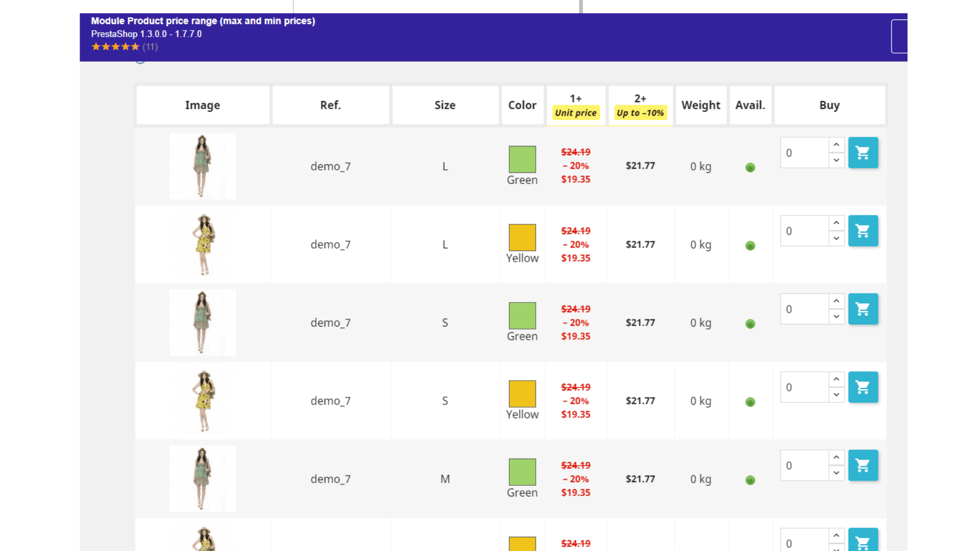
Task: Click 0 kg weight in S Yellow row
Action: click(x=701, y=401)
